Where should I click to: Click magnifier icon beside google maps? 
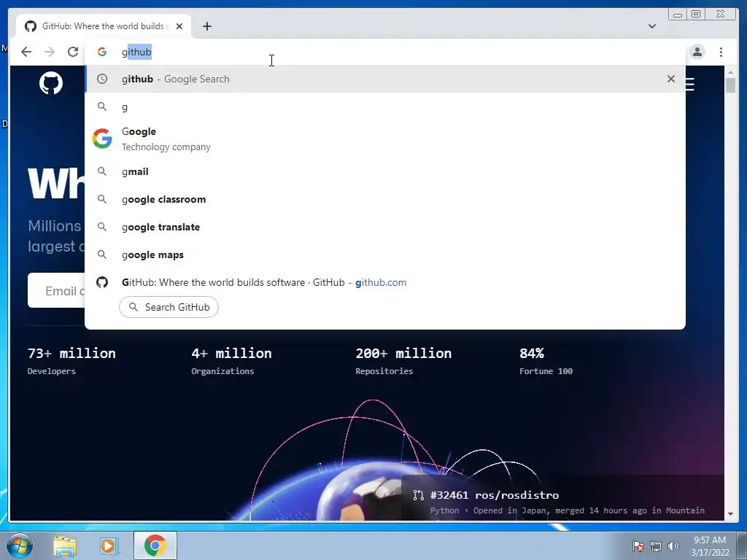click(102, 254)
